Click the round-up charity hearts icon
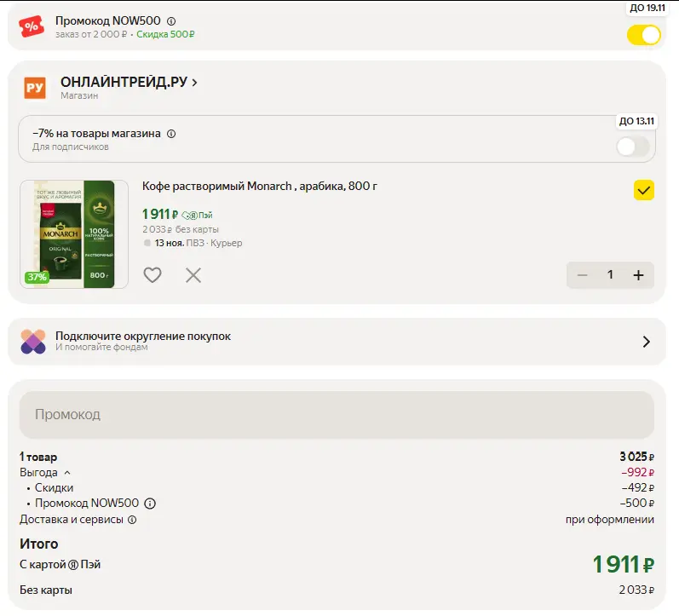 (x=33, y=342)
